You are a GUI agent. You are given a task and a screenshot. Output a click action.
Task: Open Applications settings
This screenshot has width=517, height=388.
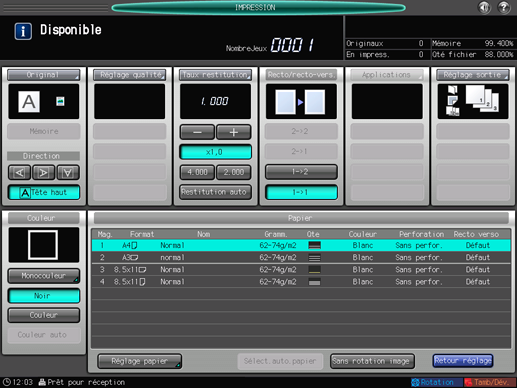(387, 75)
